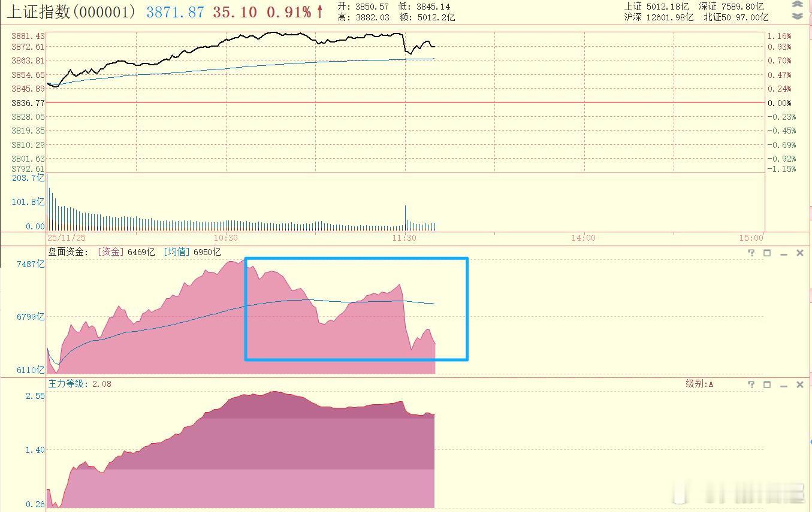Click the 6469亿 funds value
Screen dimensions: 812x512
point(141,253)
